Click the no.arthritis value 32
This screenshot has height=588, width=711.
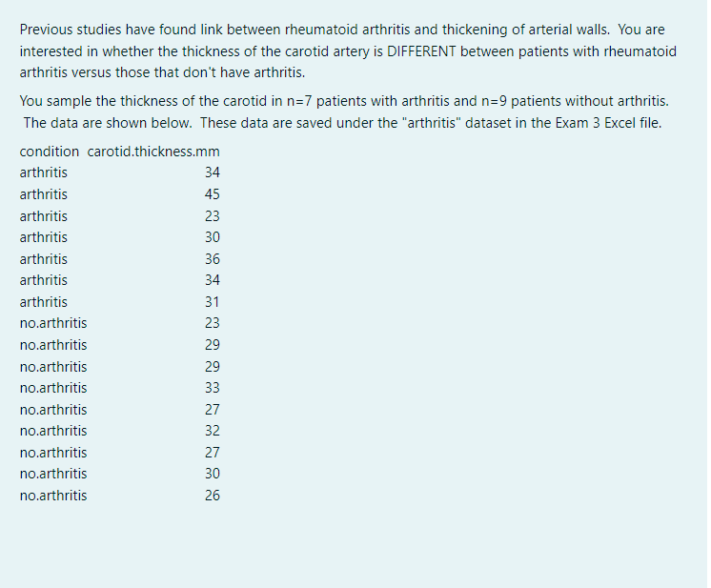(213, 431)
